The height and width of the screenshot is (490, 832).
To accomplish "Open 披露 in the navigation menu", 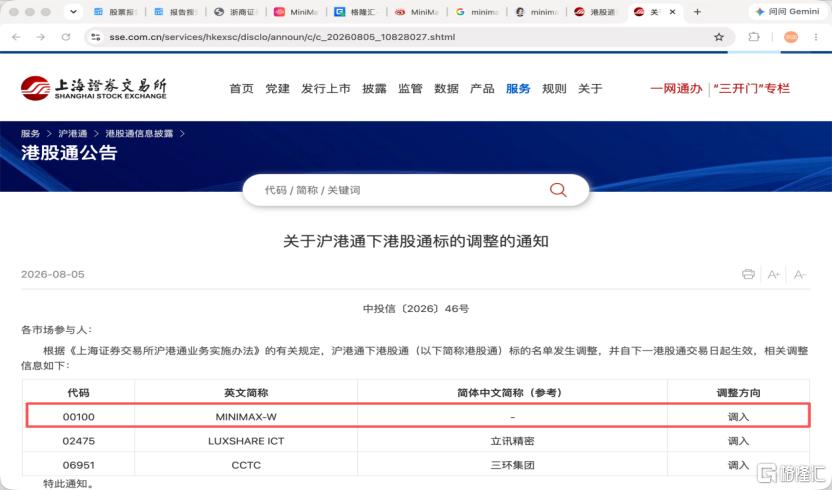I will [x=375, y=89].
